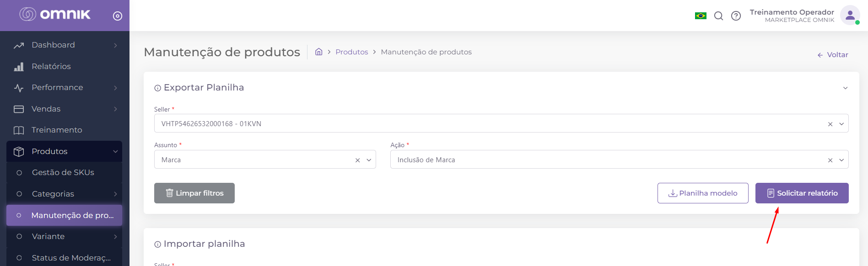Click the Seller field showing VHTP54626532000168
868x266 pixels.
501,123
